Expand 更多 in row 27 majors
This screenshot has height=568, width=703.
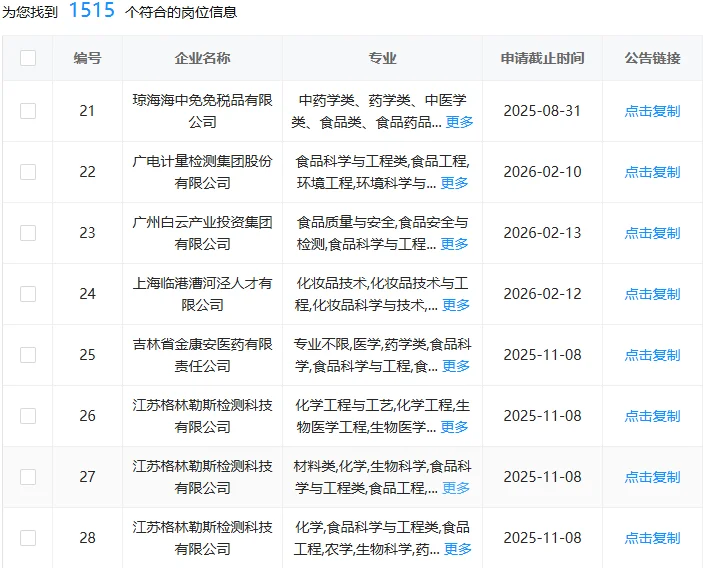[456, 488]
